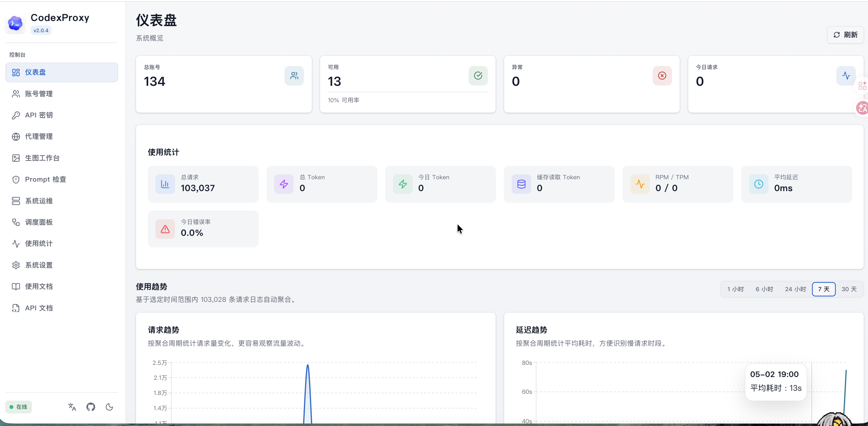Click the v2.0.4 version badge
Viewport: 868px width, 426px height.
click(x=41, y=30)
